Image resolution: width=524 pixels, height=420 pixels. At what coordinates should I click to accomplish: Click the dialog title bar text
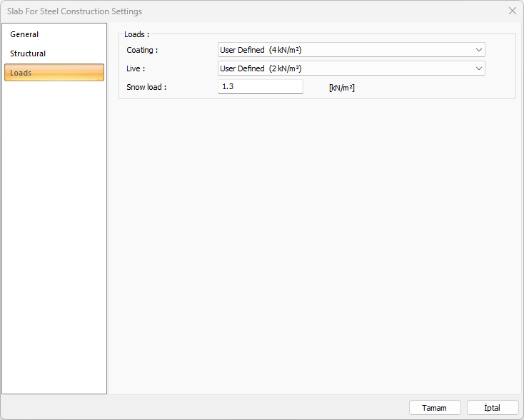point(74,11)
